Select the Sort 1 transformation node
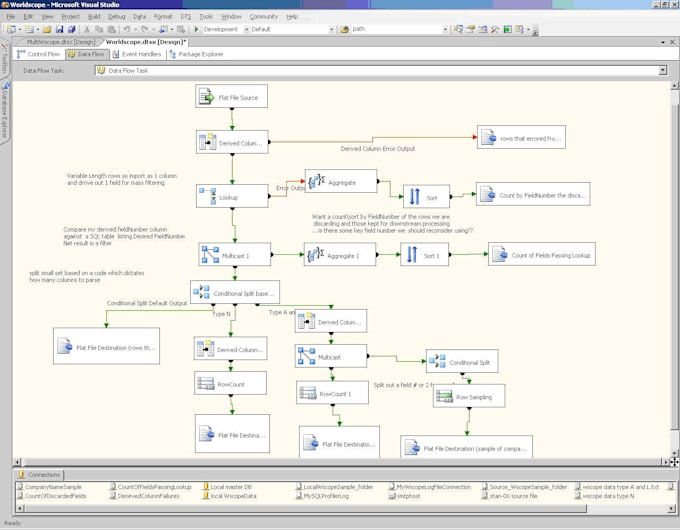This screenshot has width=680, height=530. [426, 255]
